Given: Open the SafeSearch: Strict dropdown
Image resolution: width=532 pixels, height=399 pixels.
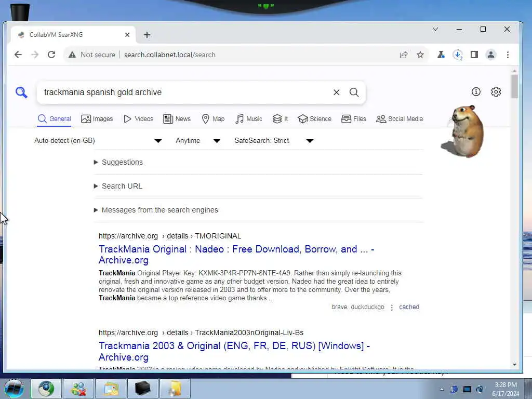Looking at the screenshot, I should coord(274,140).
